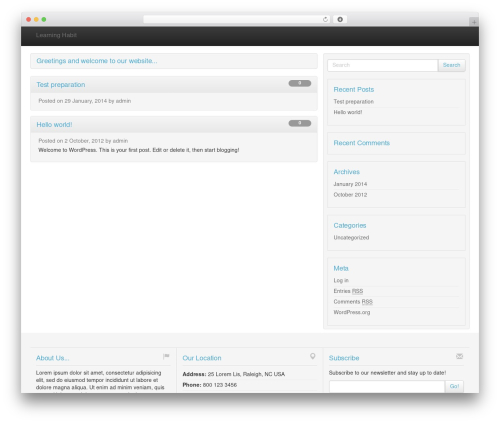Click the Posted on 29 January, 2014 line

point(85,101)
